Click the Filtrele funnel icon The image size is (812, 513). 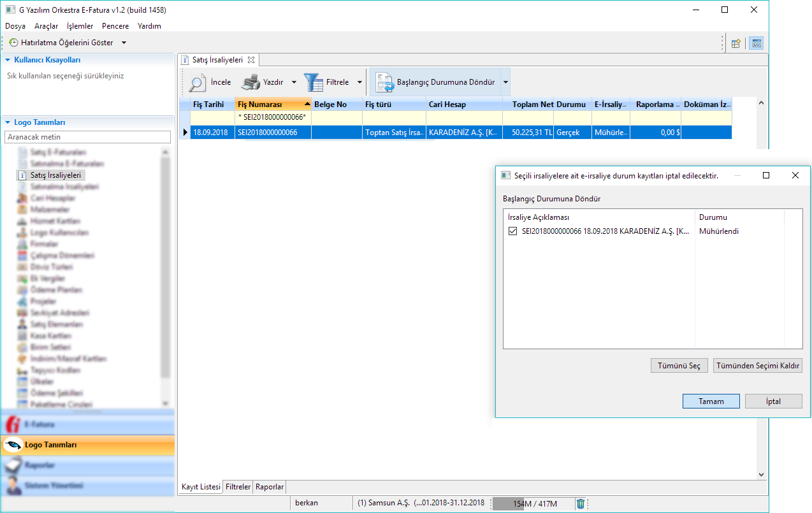tap(313, 82)
